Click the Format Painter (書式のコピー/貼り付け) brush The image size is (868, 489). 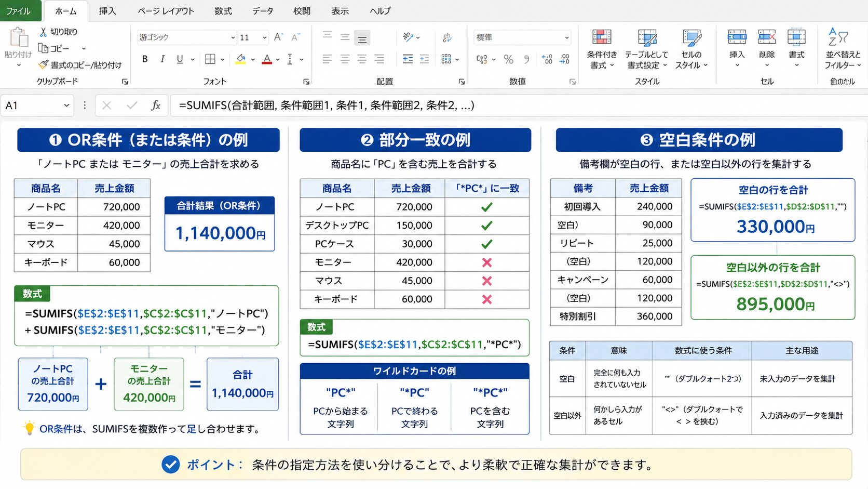[43, 64]
